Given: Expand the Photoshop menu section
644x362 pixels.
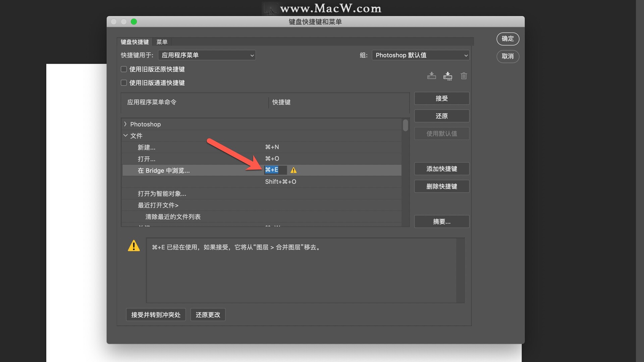Looking at the screenshot, I should (126, 124).
